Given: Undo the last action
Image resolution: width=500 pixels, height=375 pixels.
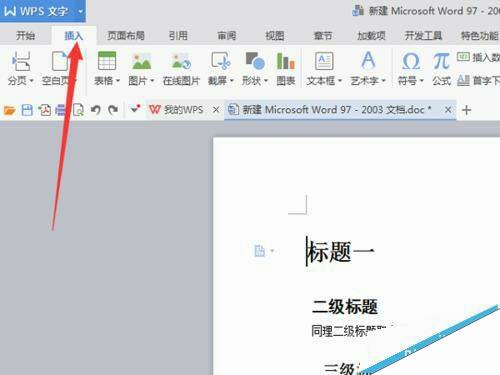Looking at the screenshot, I should tap(96, 110).
